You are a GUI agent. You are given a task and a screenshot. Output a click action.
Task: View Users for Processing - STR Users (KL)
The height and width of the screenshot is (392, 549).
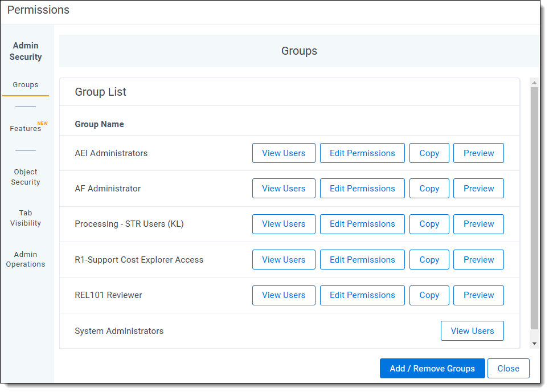tap(284, 224)
